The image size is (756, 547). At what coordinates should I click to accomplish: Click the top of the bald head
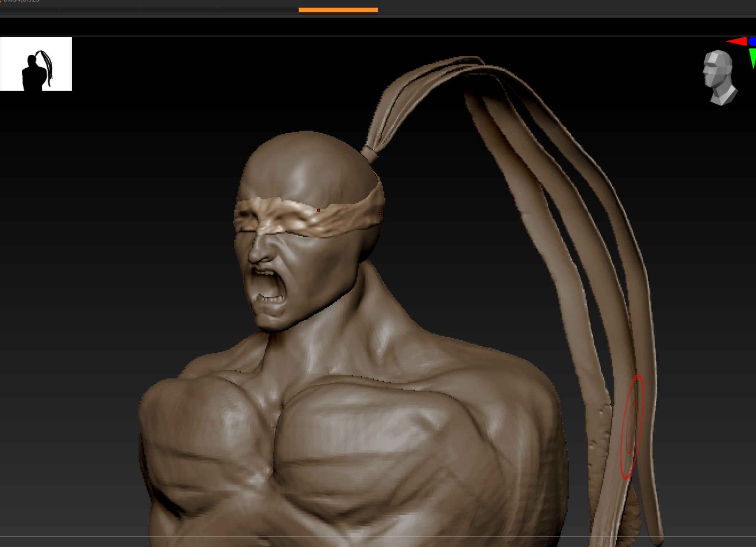[307, 142]
